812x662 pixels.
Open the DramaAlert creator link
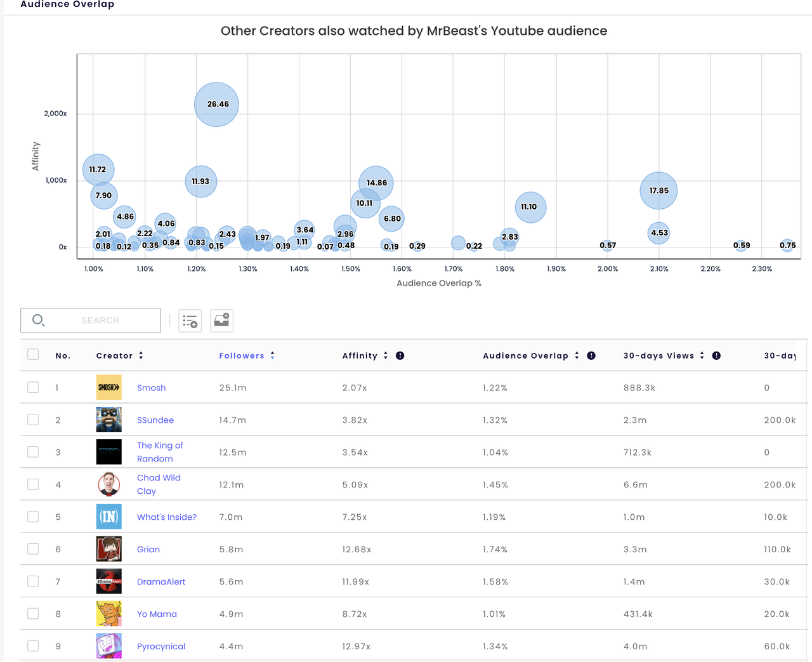tap(161, 582)
